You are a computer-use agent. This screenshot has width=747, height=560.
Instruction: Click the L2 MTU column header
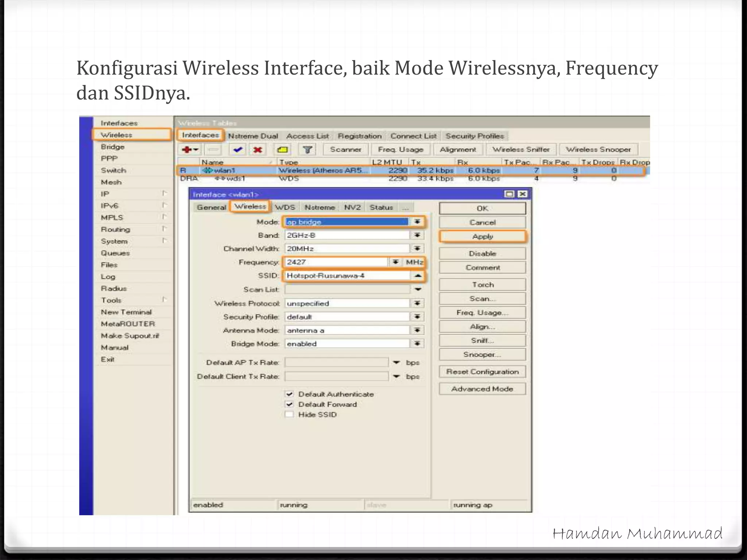click(389, 162)
